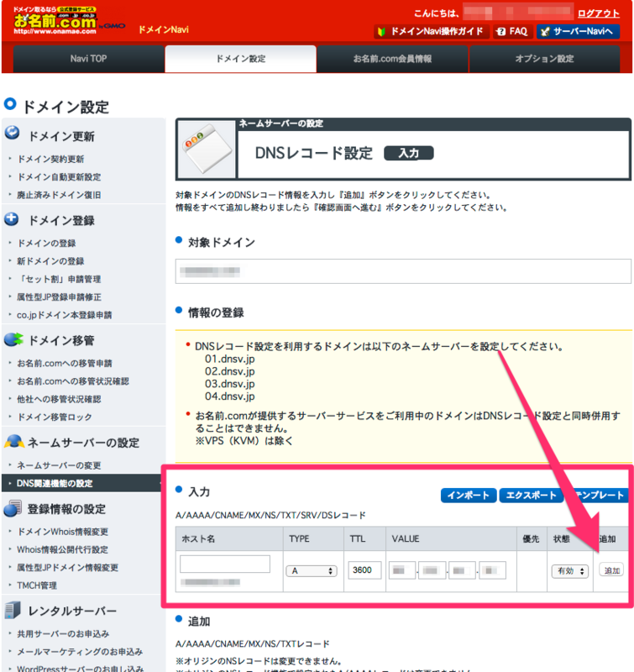Open ドメイン自動更新設定
This screenshot has width=634, height=672.
pyautogui.click(x=59, y=177)
